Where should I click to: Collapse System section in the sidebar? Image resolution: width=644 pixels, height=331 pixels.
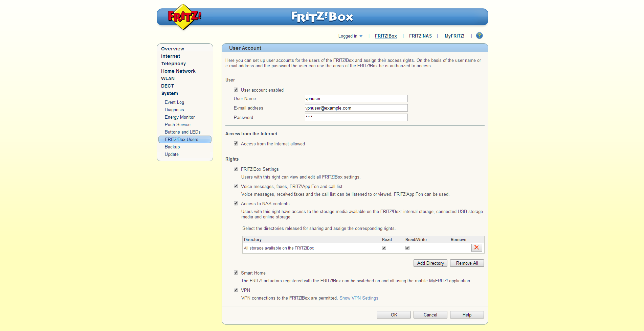tap(170, 93)
